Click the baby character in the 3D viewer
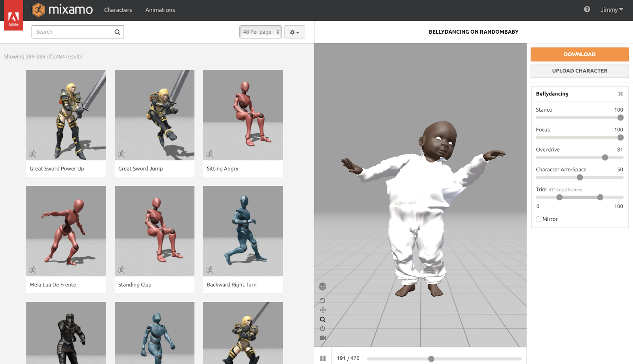The width and height of the screenshot is (633, 364). click(x=423, y=210)
